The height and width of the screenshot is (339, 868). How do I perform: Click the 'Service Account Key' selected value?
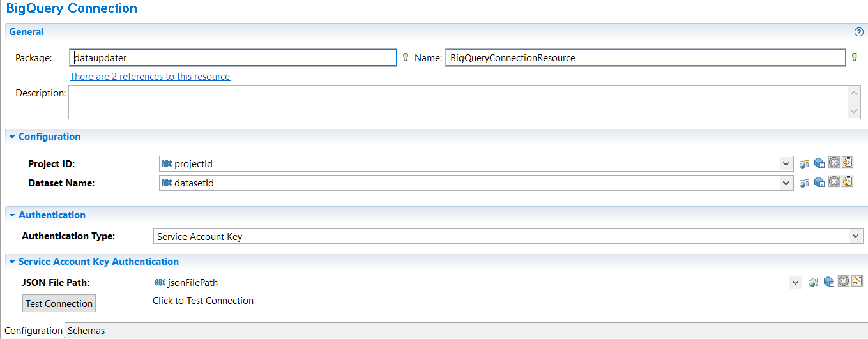(x=200, y=237)
